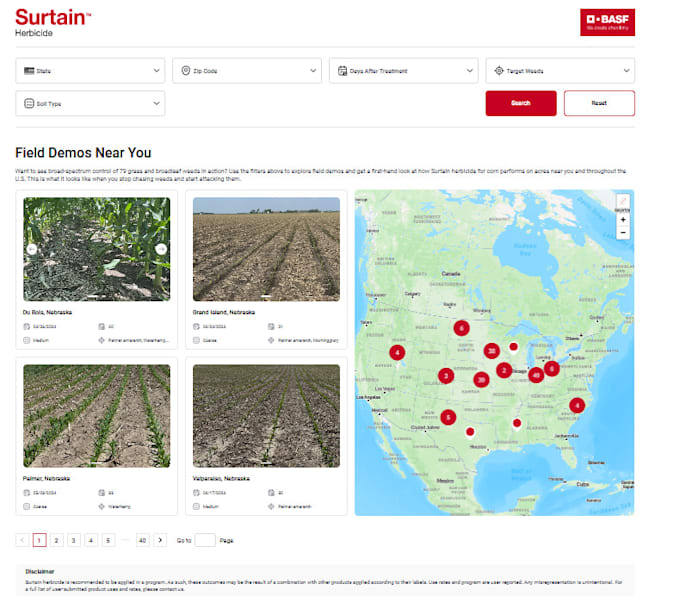Click the "Du Bois, Nebraska" card title
This screenshot has height=615, width=680.
point(47,312)
